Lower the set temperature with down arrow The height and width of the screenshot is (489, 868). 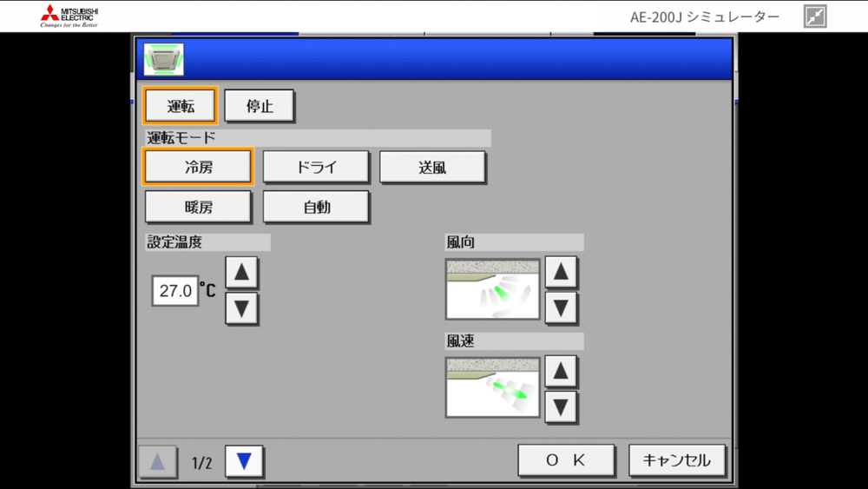(241, 308)
